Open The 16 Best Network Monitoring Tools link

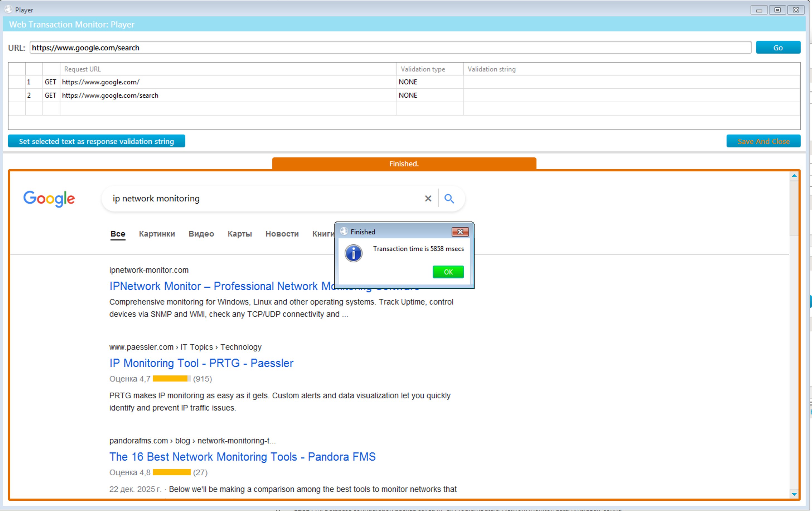tap(242, 457)
